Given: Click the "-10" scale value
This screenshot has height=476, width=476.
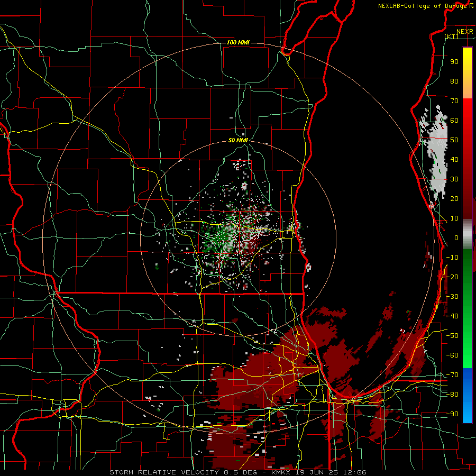Looking at the screenshot, I should (452, 258).
